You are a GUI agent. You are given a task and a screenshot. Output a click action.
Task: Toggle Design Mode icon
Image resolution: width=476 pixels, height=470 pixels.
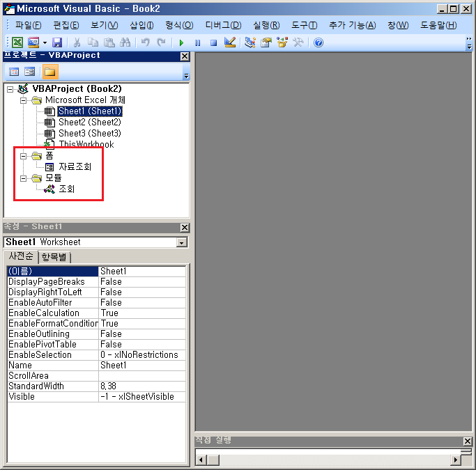(x=230, y=42)
